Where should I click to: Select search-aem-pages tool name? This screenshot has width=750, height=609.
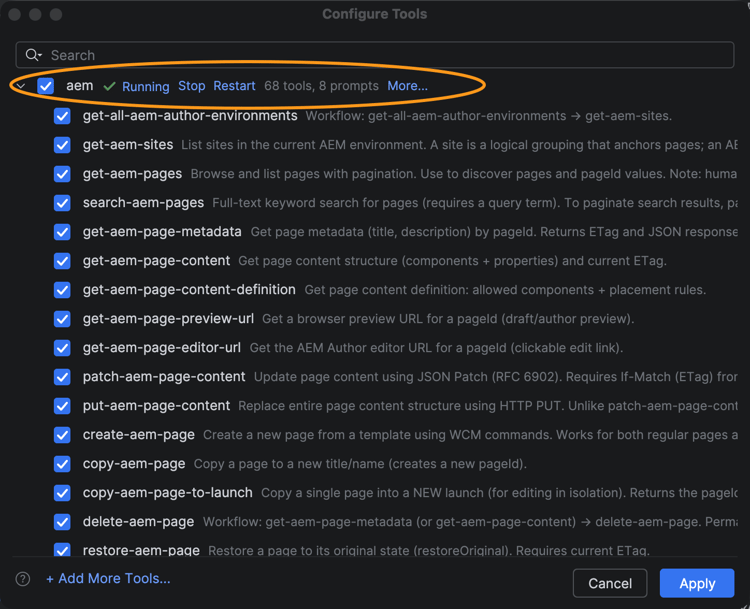click(x=143, y=203)
